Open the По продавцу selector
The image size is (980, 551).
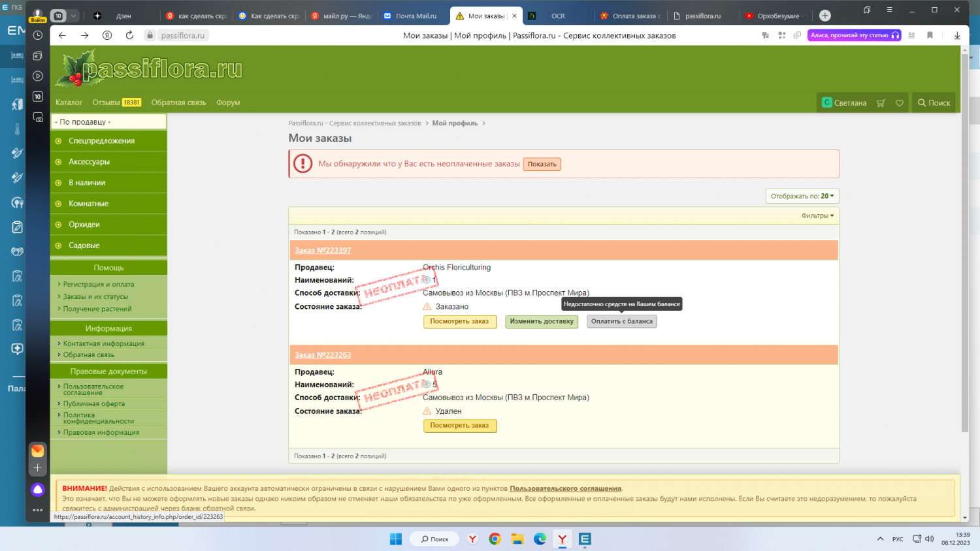coord(108,122)
